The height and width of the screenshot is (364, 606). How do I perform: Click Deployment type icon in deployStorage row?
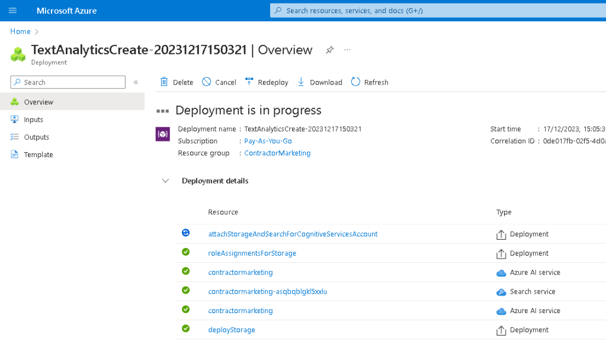[501, 330]
